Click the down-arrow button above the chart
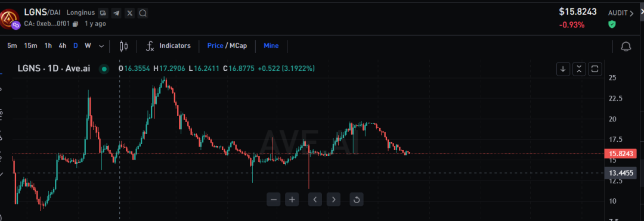 [x=563, y=69]
